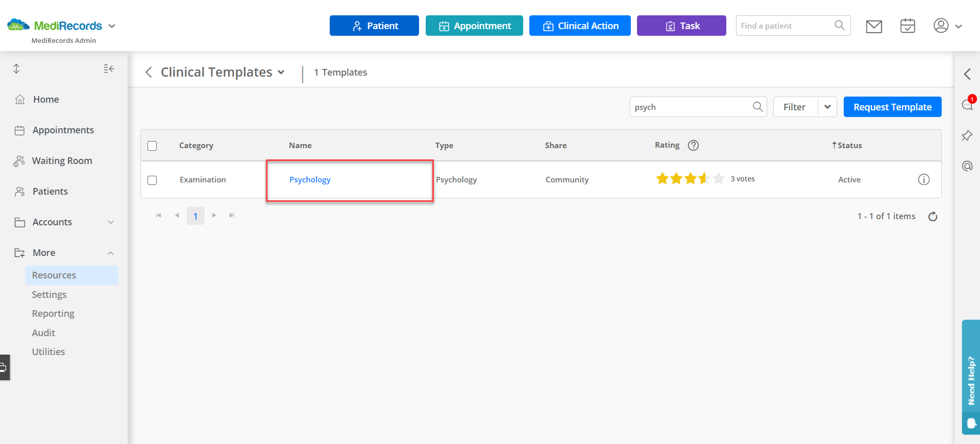Click the 3 votes text
Viewport: 980px width, 444px height.
pos(743,179)
